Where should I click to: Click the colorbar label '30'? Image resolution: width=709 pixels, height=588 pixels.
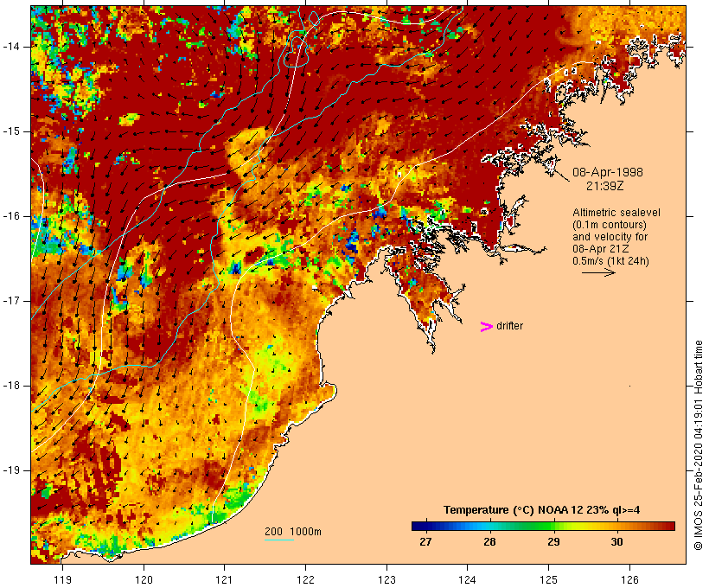point(616,541)
